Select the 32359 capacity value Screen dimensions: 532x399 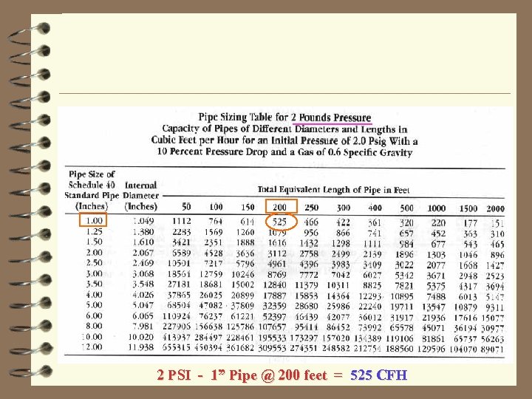pos(275,306)
